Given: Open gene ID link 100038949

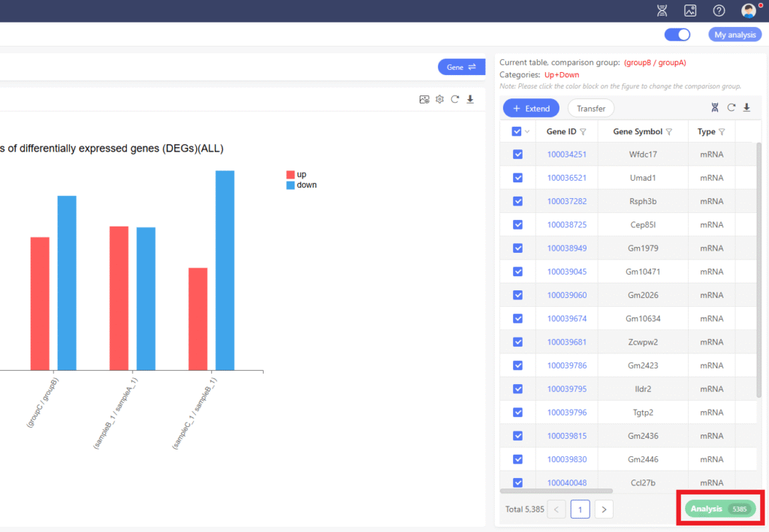Looking at the screenshot, I should tap(566, 248).
